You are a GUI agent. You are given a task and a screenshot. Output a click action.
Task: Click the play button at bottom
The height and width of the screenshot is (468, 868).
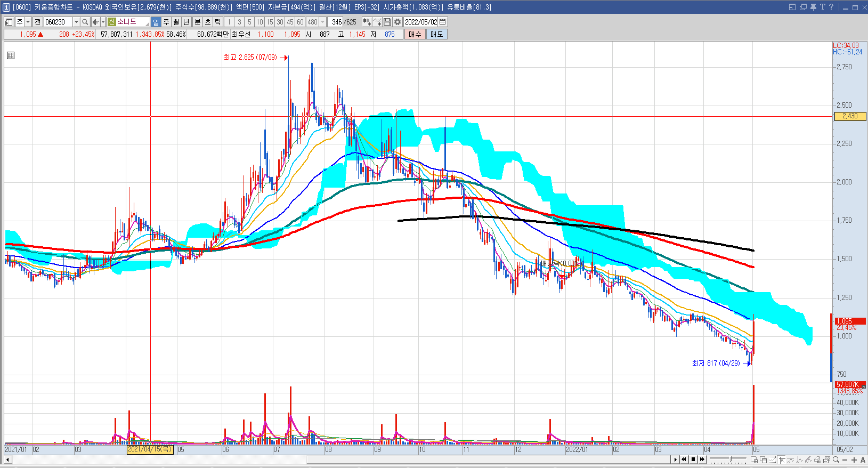[x=676, y=459]
